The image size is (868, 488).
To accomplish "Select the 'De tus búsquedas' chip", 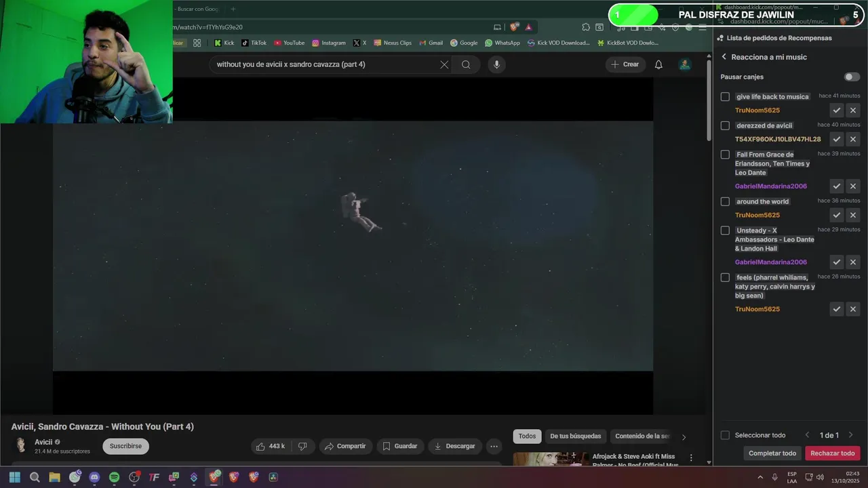I will pyautogui.click(x=575, y=436).
